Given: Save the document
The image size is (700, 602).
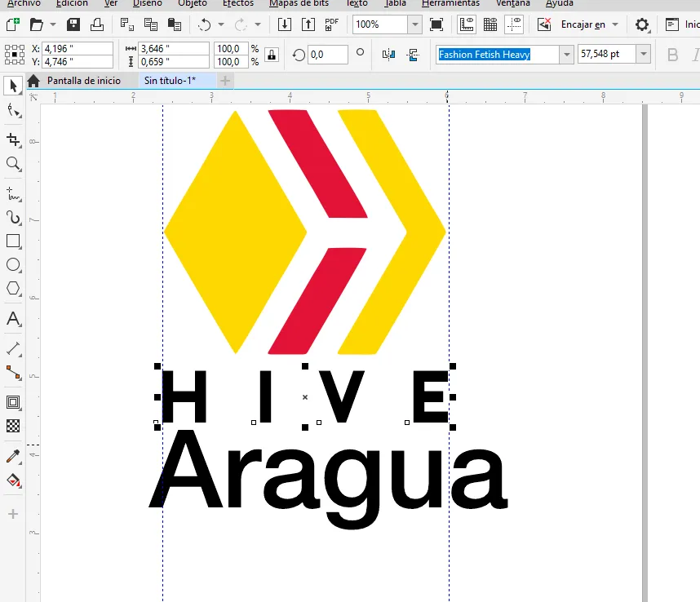Looking at the screenshot, I should coord(73,24).
